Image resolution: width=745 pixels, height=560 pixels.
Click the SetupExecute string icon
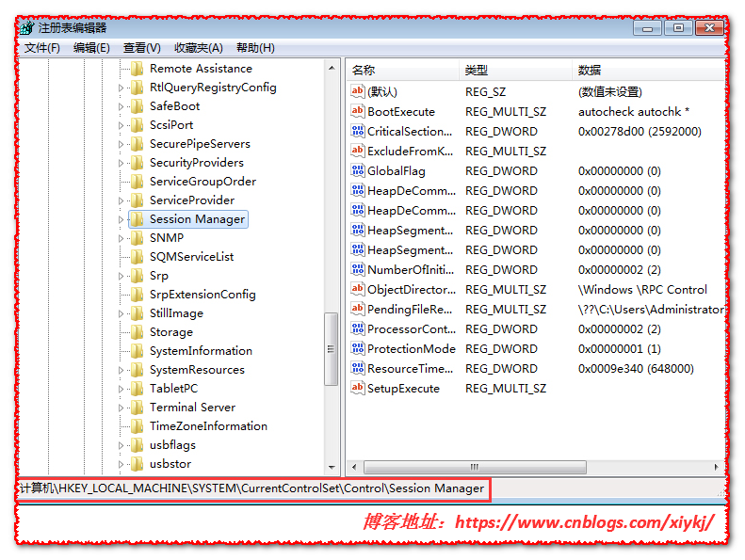tap(357, 388)
